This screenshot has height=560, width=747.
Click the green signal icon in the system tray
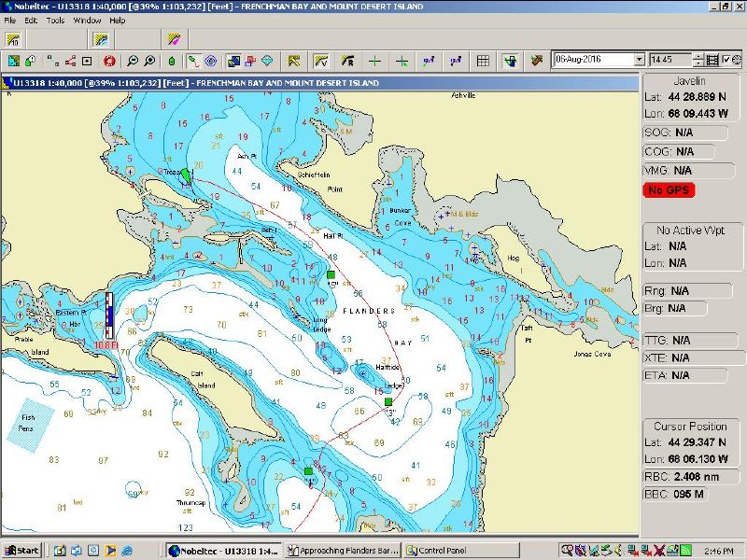(x=684, y=551)
